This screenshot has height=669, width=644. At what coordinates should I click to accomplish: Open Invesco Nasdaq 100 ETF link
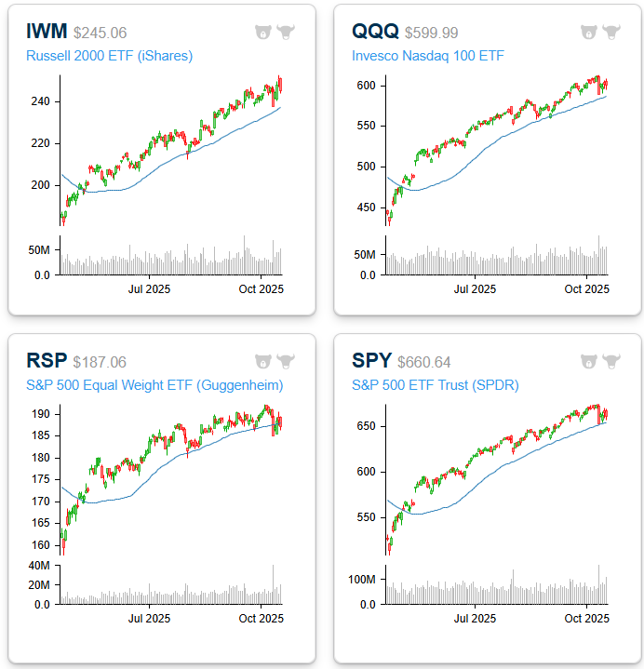427,56
